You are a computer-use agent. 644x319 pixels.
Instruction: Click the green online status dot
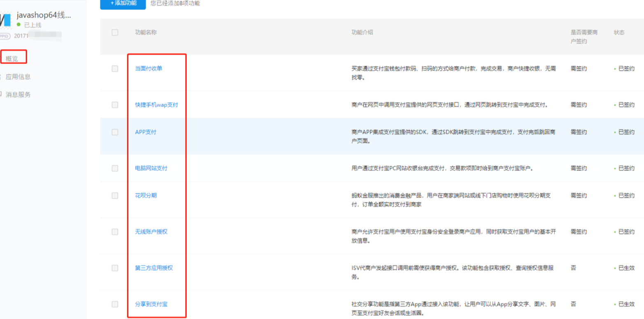19,25
